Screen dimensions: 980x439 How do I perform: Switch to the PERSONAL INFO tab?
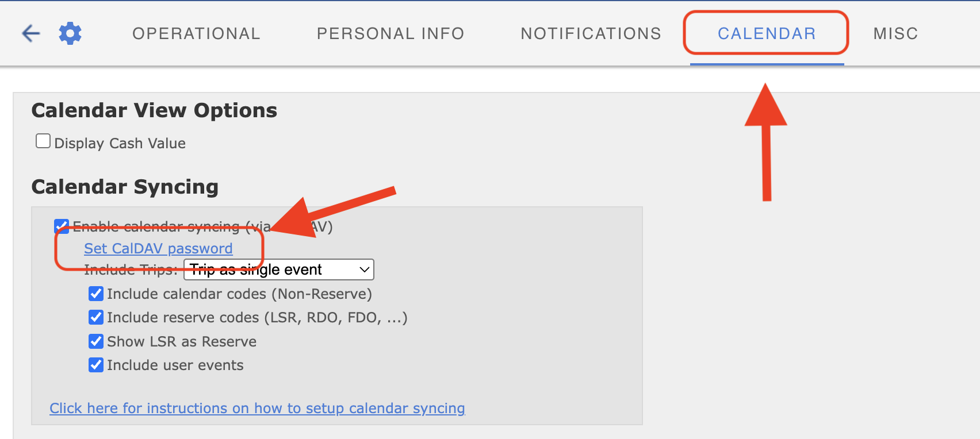(390, 33)
